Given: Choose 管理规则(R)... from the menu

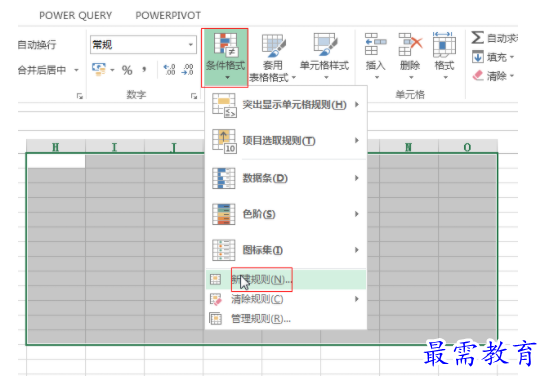Looking at the screenshot, I should [286, 319].
